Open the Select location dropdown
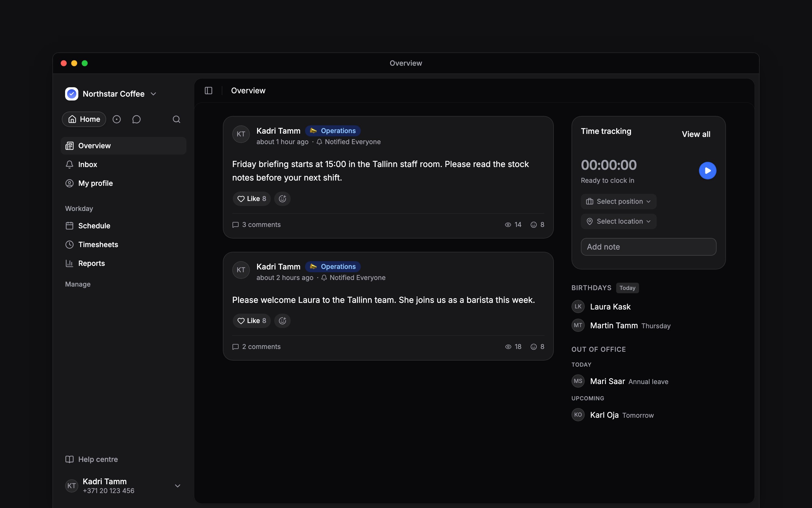Image resolution: width=812 pixels, height=508 pixels. [x=618, y=221]
